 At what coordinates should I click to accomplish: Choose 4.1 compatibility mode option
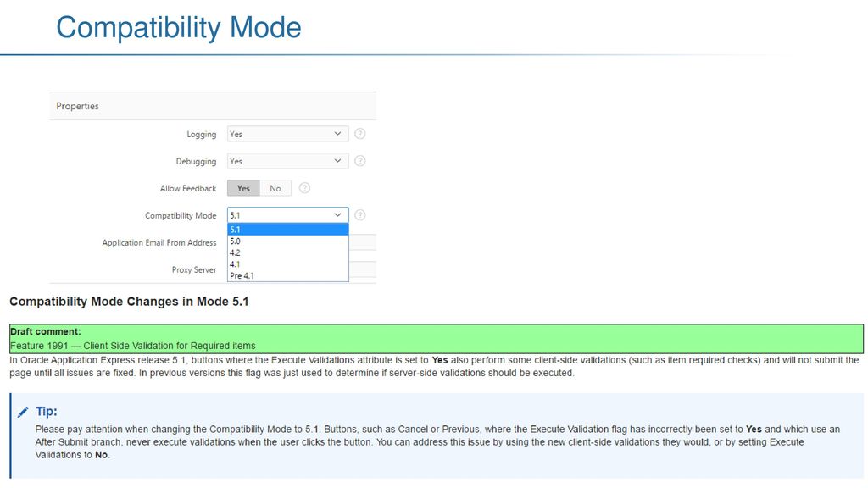pos(288,264)
